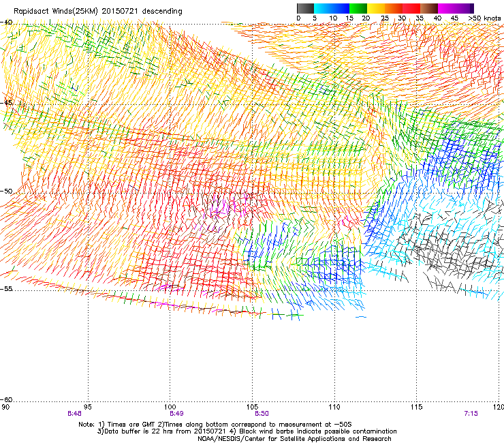Click the purple 8:49 swath time label
This screenshot has height=443, width=504.
pyautogui.click(x=176, y=414)
